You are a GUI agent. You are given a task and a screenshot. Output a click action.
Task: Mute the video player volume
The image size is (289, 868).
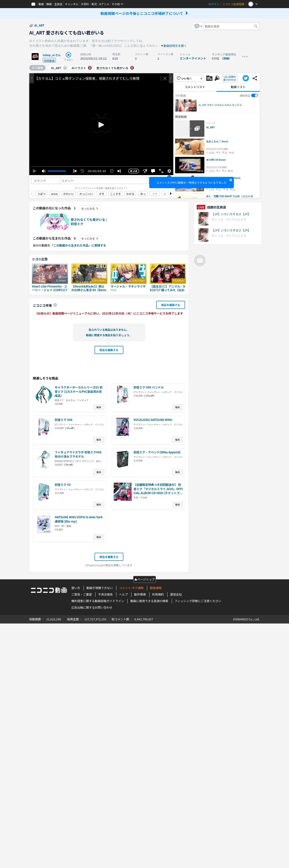click(43, 171)
